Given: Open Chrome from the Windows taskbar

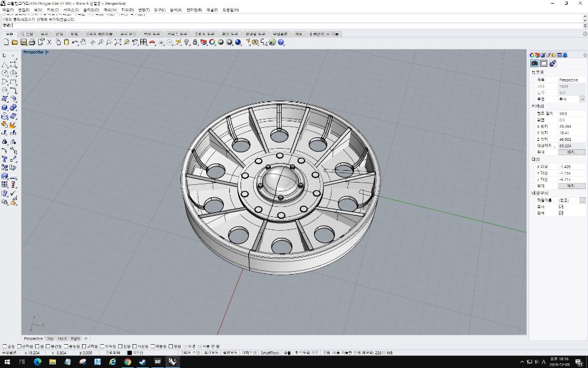Looking at the screenshot, I should pyautogui.click(x=128, y=361).
